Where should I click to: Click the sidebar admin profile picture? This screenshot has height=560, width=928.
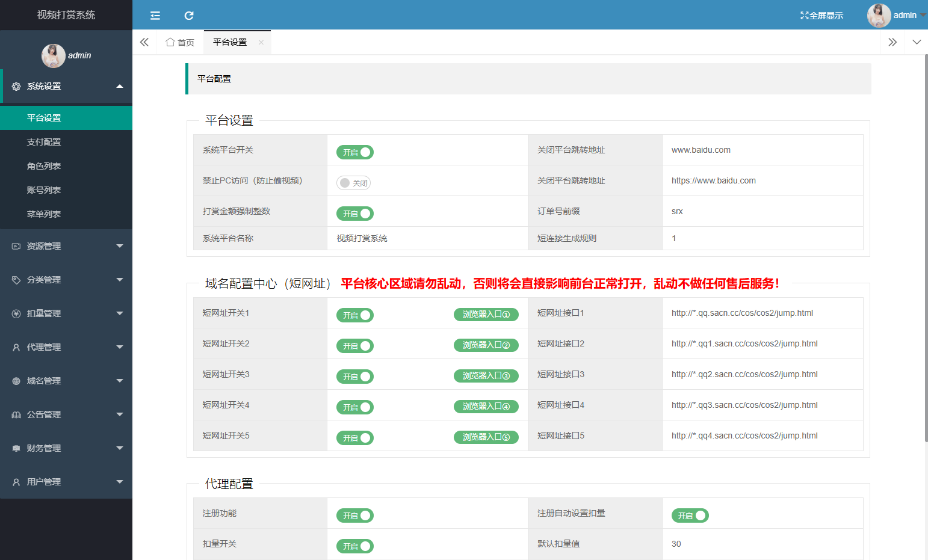tap(54, 56)
